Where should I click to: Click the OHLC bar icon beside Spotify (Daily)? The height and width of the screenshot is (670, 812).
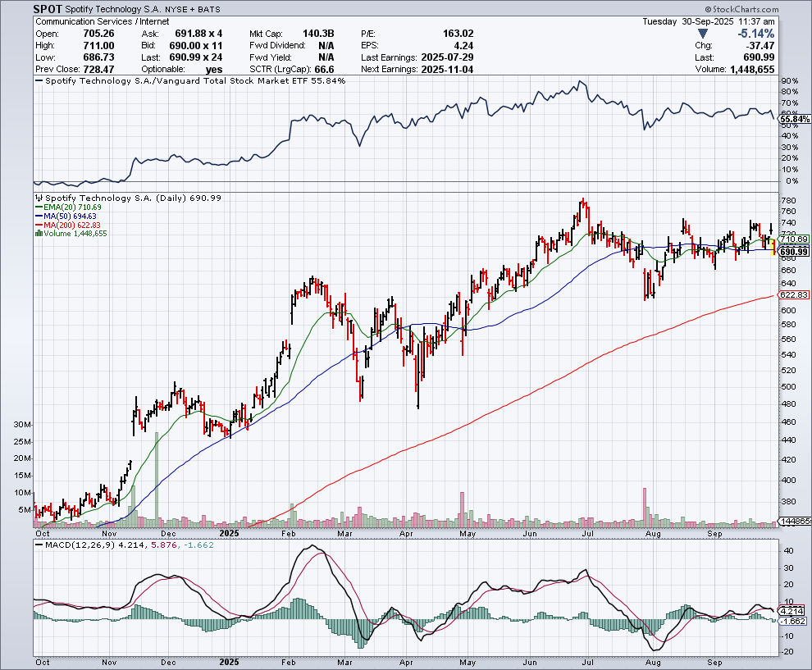[x=37, y=198]
